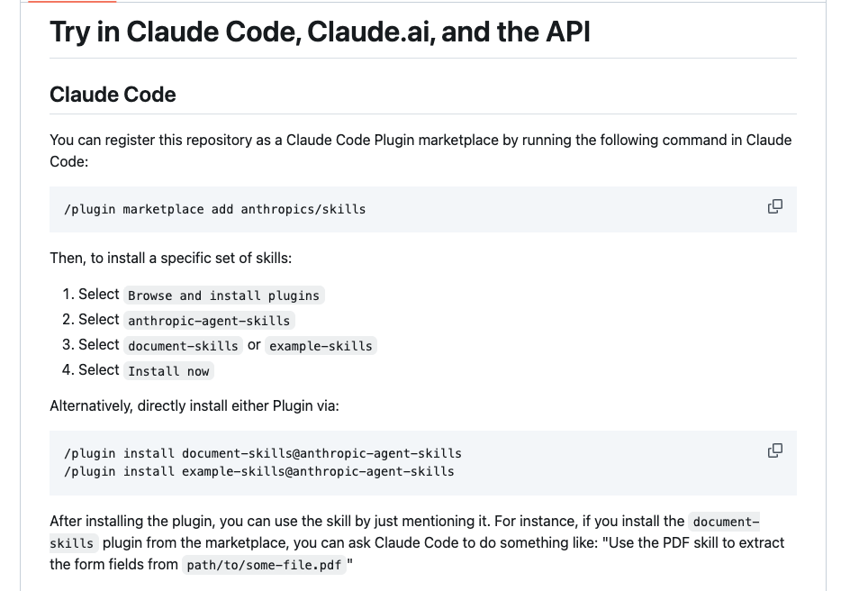Click the "Try in Claude Code, Claude.ai, and the API" heading
Screen dimensions: 868x591
(x=320, y=32)
